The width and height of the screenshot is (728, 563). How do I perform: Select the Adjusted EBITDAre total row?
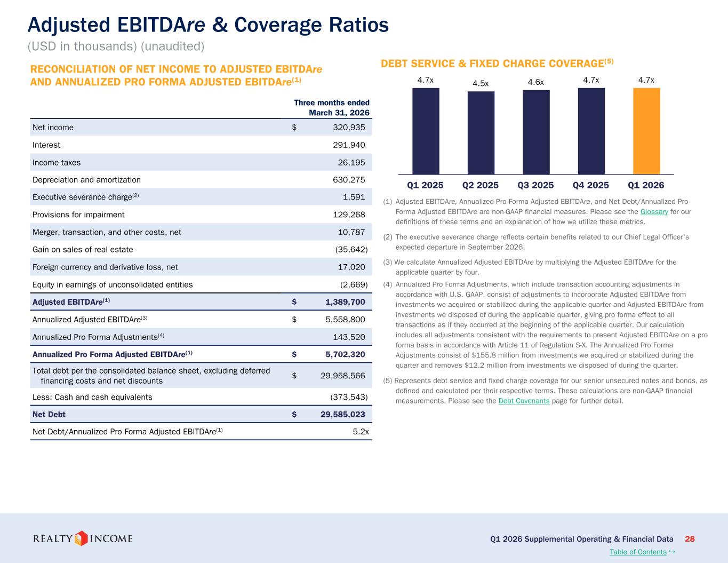click(201, 302)
